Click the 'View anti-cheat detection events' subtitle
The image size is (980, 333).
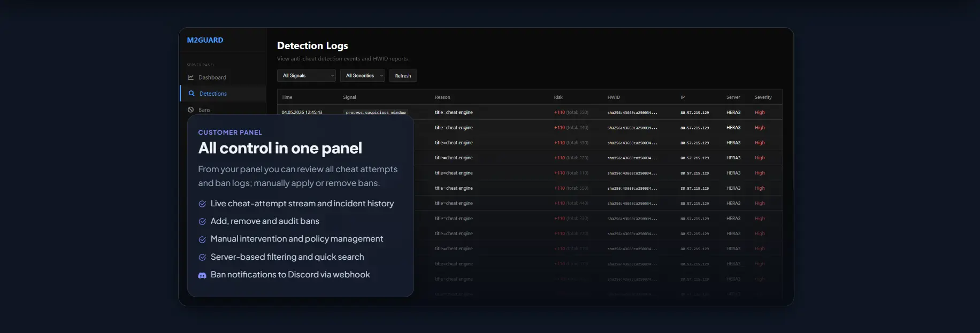pyautogui.click(x=342, y=59)
